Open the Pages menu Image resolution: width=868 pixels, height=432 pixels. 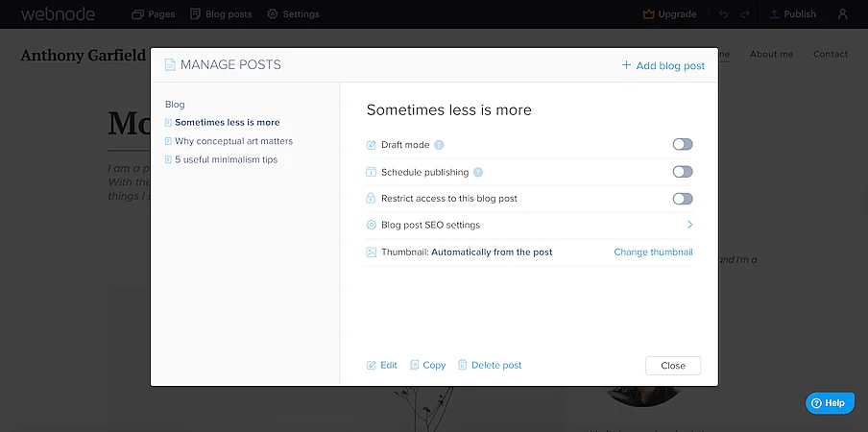point(154,13)
